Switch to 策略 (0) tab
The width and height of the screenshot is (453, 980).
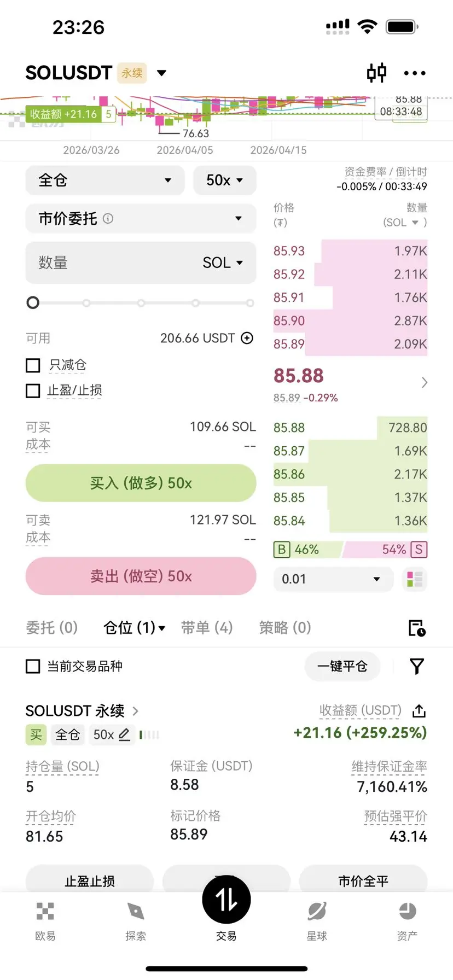[285, 627]
